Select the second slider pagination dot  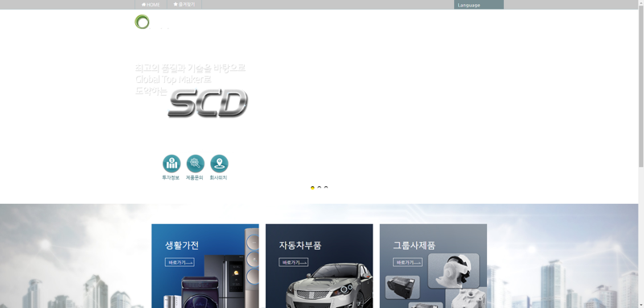coord(319,188)
